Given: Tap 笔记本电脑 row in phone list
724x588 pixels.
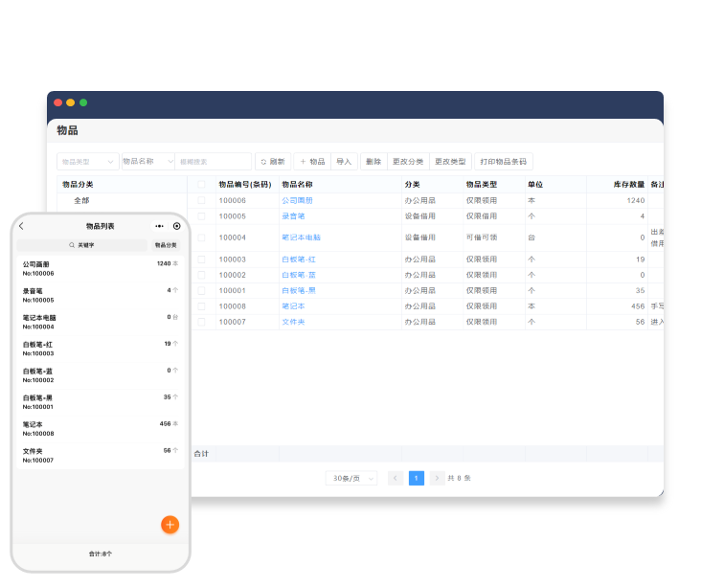Looking at the screenshot, I should 101,322.
